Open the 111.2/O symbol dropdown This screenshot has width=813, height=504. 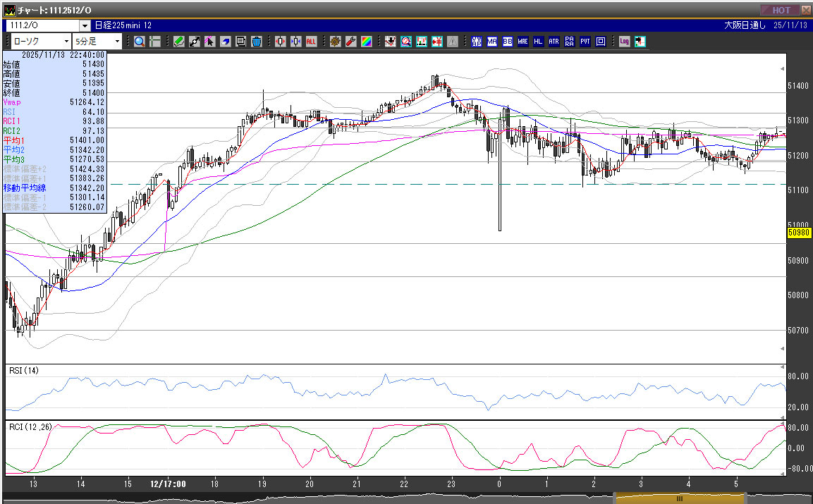pos(85,26)
